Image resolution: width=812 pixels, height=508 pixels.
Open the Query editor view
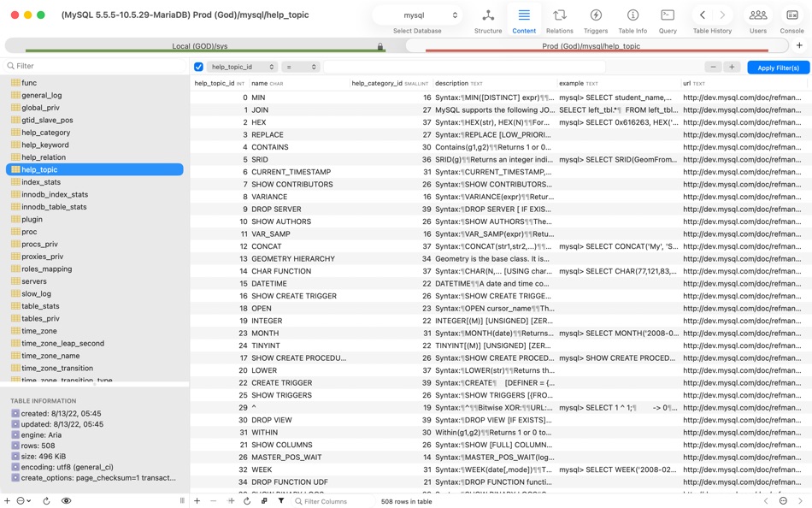click(668, 21)
